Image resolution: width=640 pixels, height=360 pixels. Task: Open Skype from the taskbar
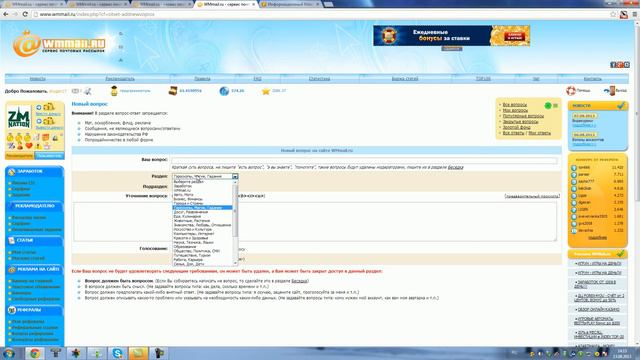point(118,353)
